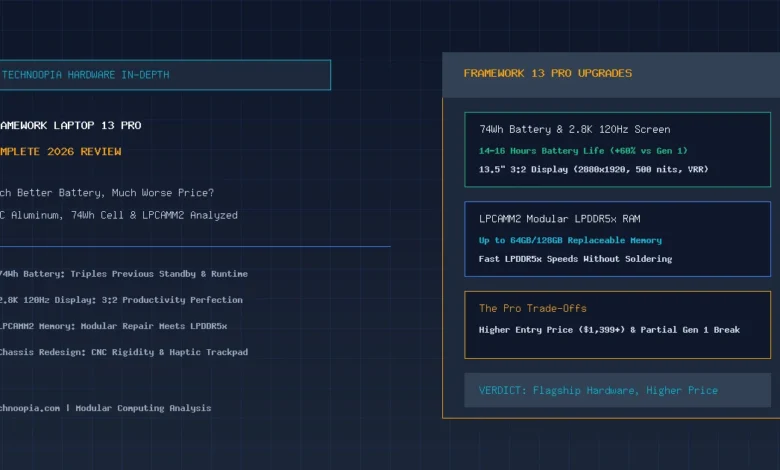Screen dimensions: 780x470
Task: Select '14-16 Hours Battery Life' line
Action: [x=583, y=151]
